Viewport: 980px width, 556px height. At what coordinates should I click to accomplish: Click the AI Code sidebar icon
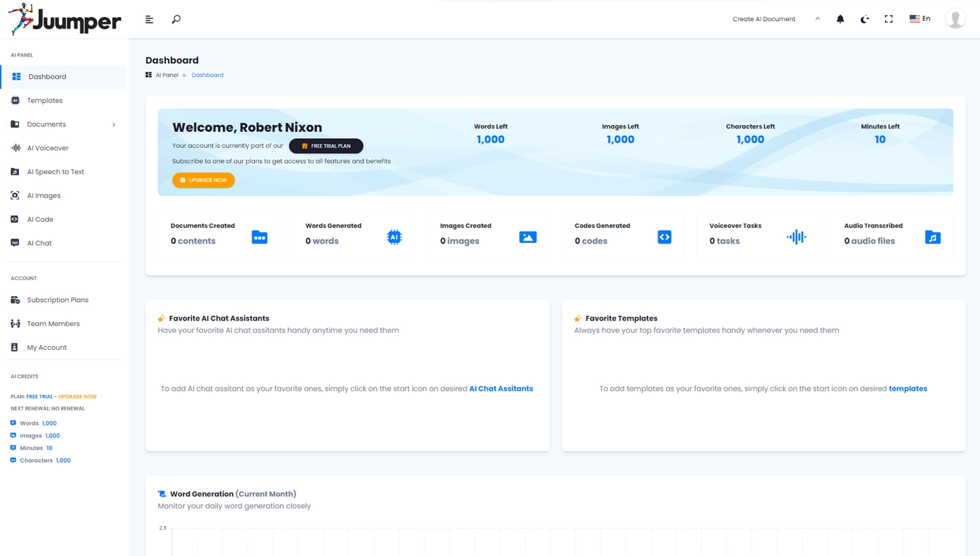[15, 220]
